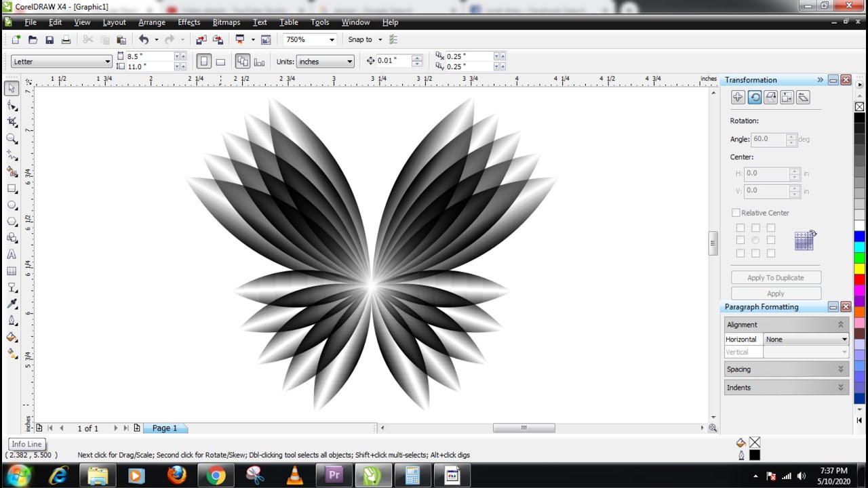Click the Apply button
This screenshot has height=488, width=868.
tap(776, 293)
